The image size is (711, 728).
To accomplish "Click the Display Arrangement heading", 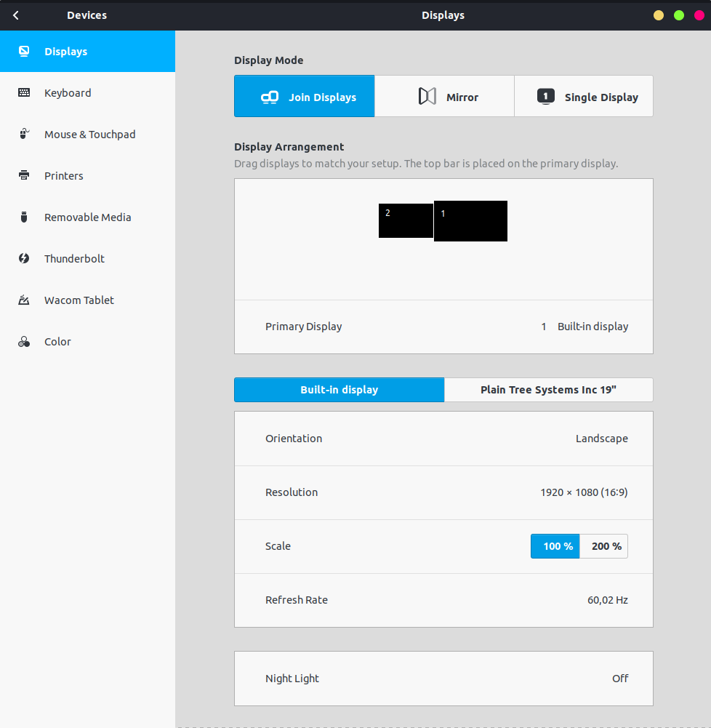I will (289, 147).
